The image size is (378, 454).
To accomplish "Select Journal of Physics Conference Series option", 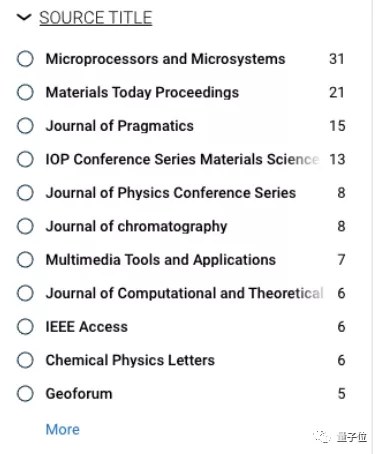I will tap(25, 193).
